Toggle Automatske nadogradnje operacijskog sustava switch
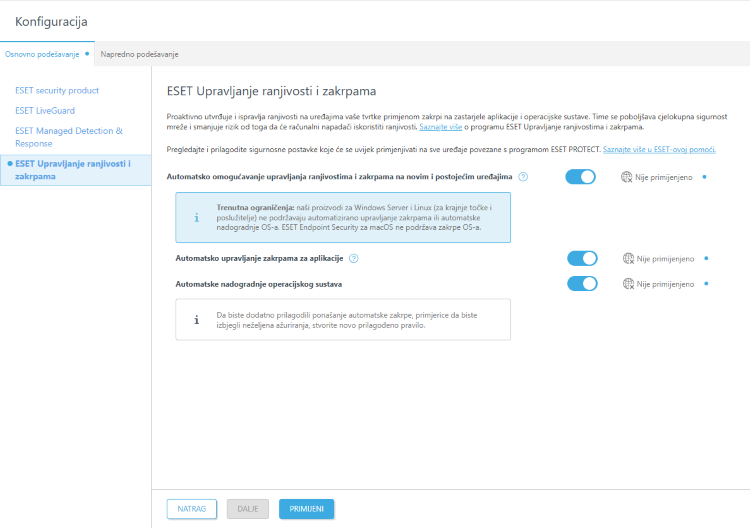 point(582,284)
